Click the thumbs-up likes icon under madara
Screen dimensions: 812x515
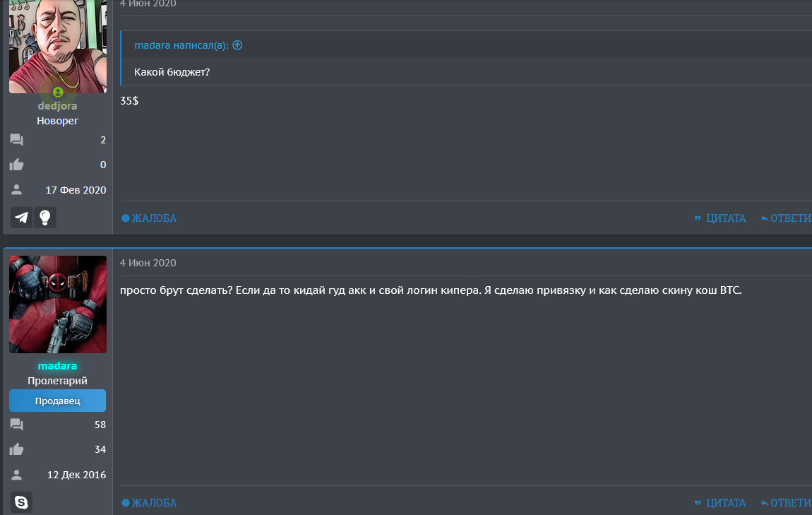point(17,449)
